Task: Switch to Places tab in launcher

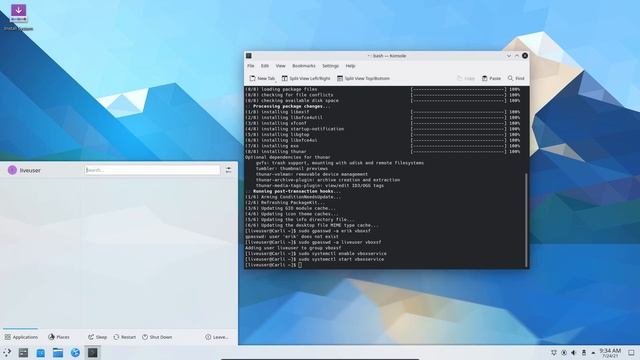Action: pos(59,337)
